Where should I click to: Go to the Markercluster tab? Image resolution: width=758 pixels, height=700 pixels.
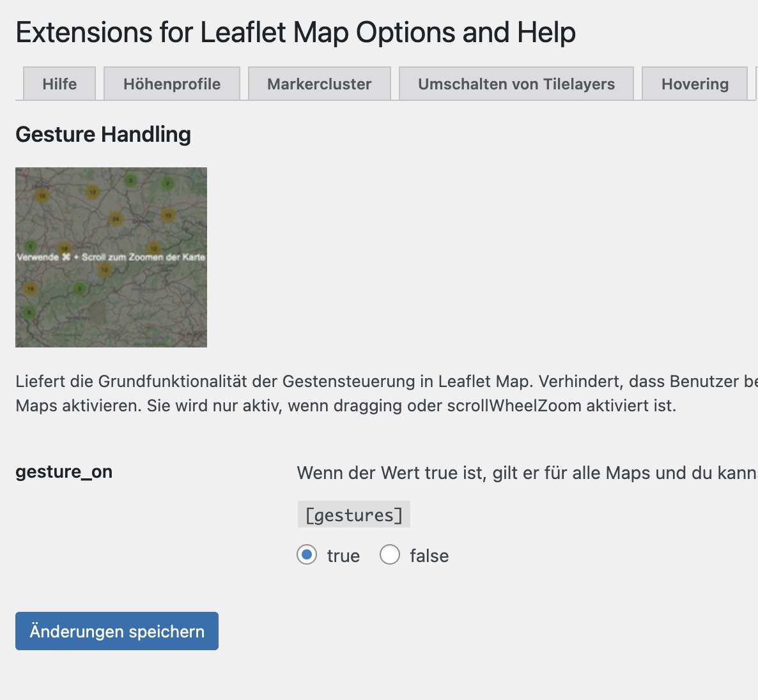click(x=320, y=84)
